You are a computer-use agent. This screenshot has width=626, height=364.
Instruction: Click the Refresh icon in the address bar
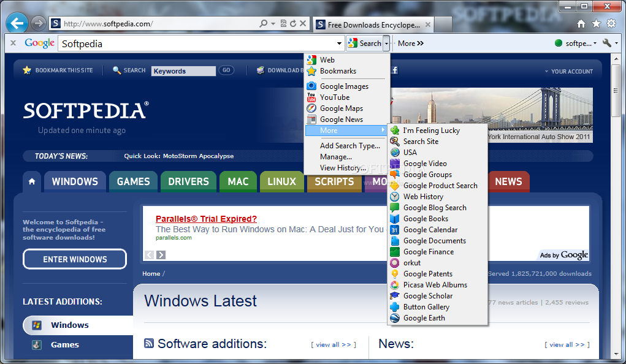click(x=293, y=23)
